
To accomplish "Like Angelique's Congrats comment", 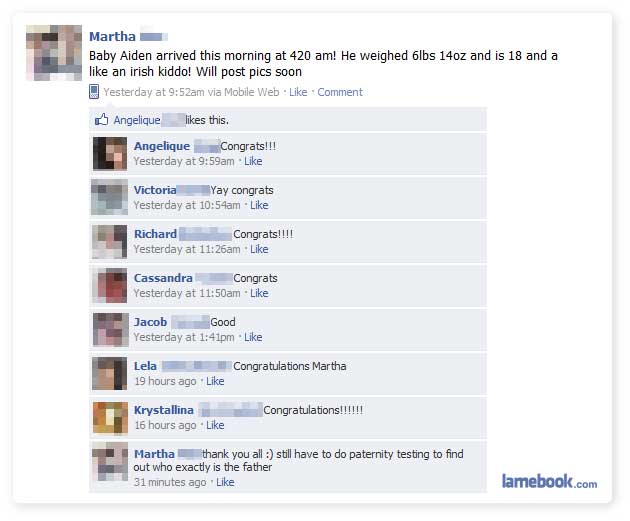I will click(x=253, y=161).
